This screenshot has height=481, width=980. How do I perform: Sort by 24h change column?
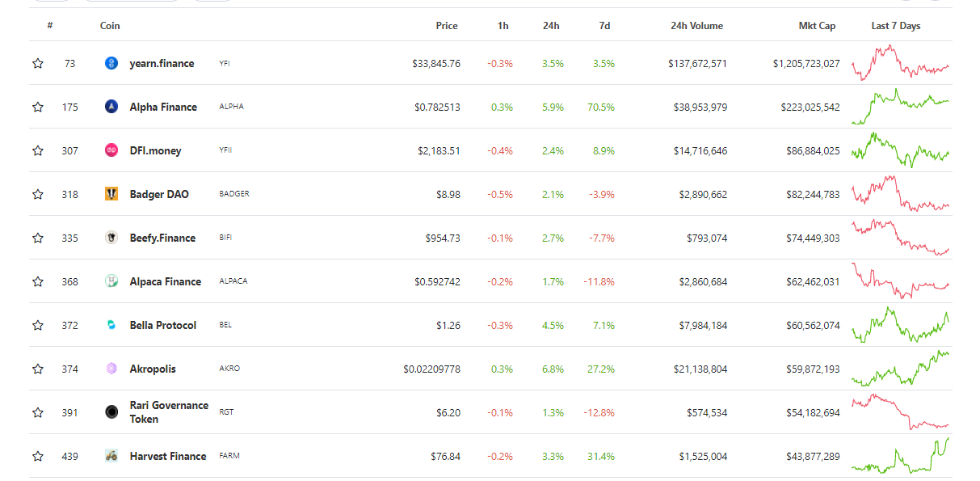pos(551,26)
